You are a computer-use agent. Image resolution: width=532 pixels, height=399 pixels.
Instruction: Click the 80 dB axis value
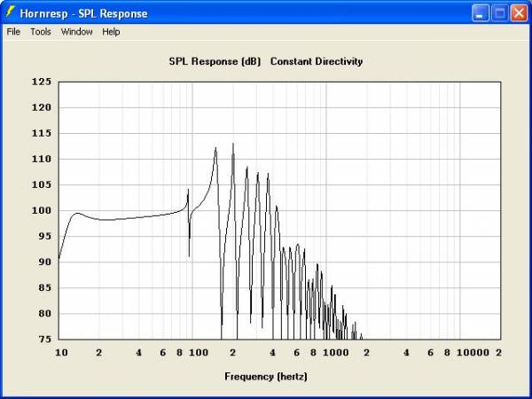click(44, 314)
